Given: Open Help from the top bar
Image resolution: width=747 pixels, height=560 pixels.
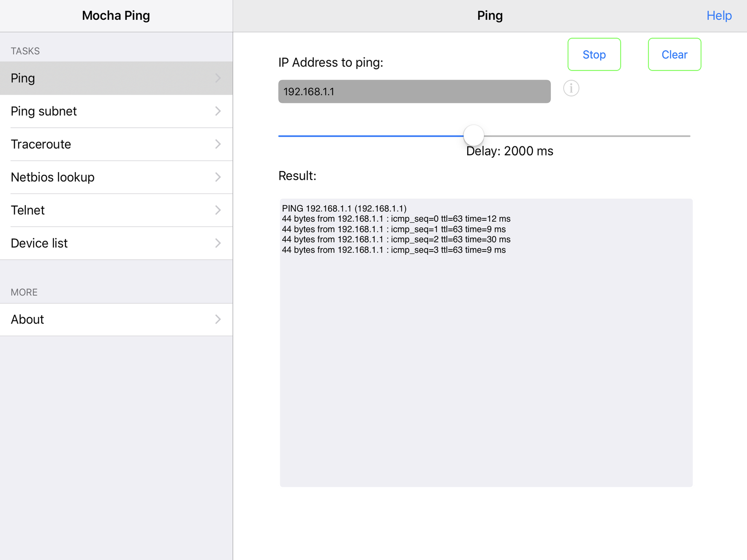Looking at the screenshot, I should click(x=719, y=16).
